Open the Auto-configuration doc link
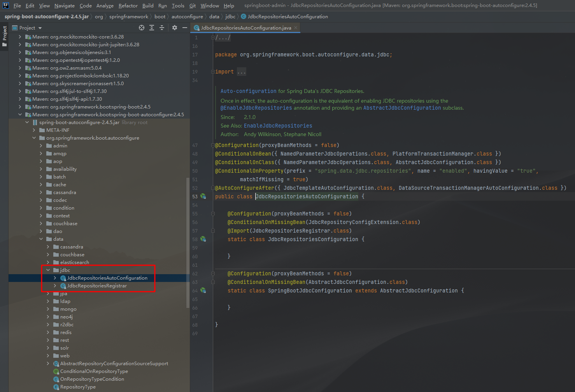Screen dimensions: 575x392 (248, 91)
